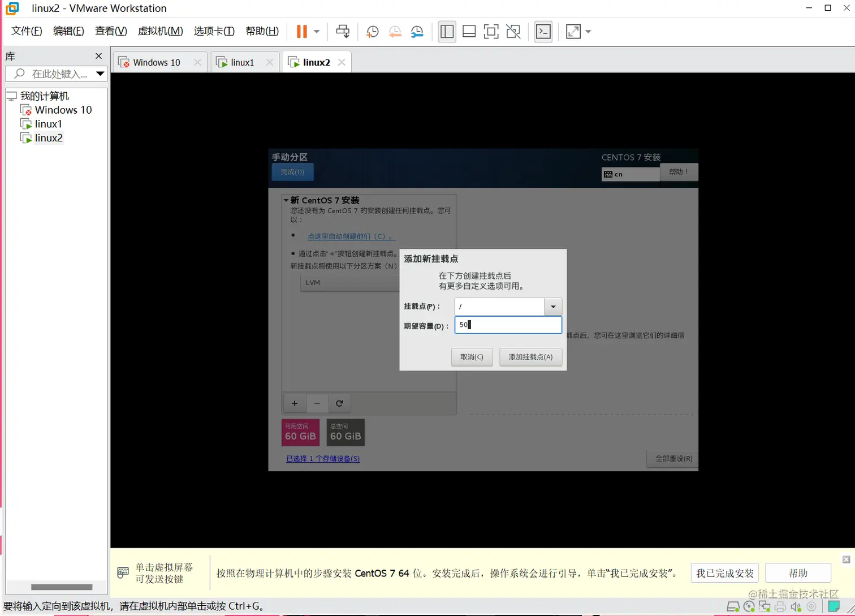This screenshot has height=616, width=855.
Task: Open the snapshot manager
Action: (x=417, y=32)
